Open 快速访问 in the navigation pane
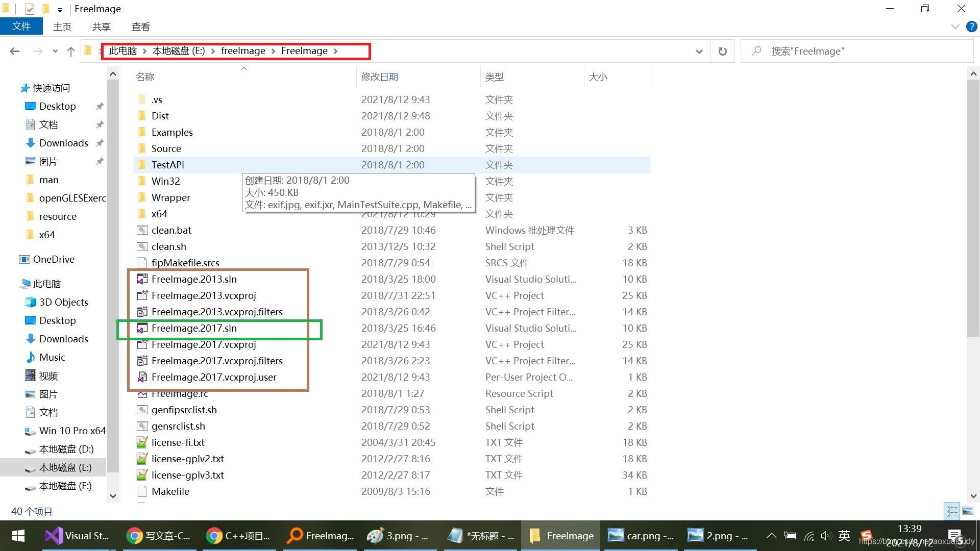Image resolution: width=980 pixels, height=551 pixels. (x=51, y=88)
